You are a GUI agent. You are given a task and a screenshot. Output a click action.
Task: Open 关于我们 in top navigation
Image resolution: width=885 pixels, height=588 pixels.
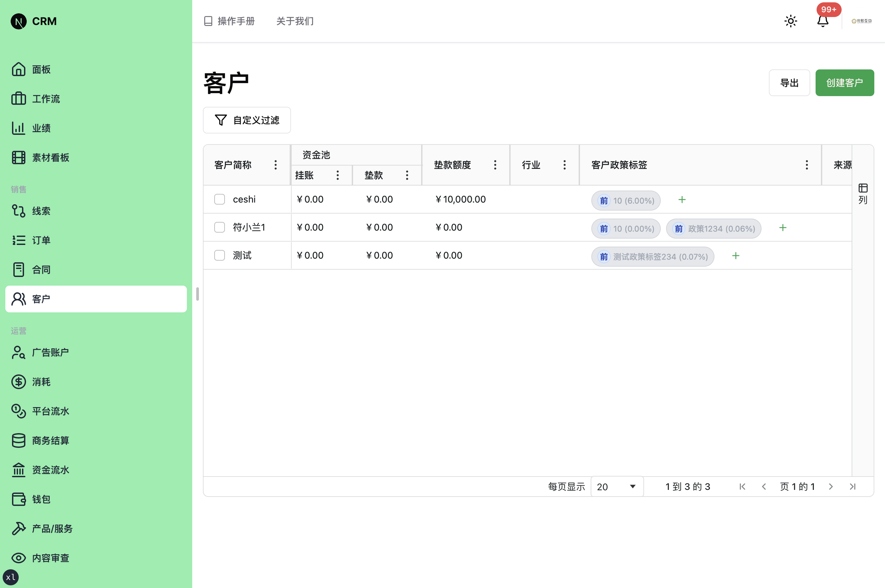coord(295,21)
